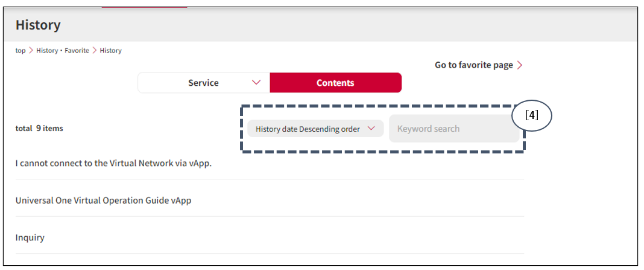Image resolution: width=644 pixels, height=270 pixels.
Task: Click the dashed box around sort controls
Action: pos(382,152)
